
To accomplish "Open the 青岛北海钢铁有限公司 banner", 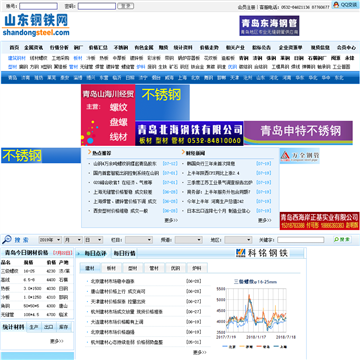I will pos(189,133).
